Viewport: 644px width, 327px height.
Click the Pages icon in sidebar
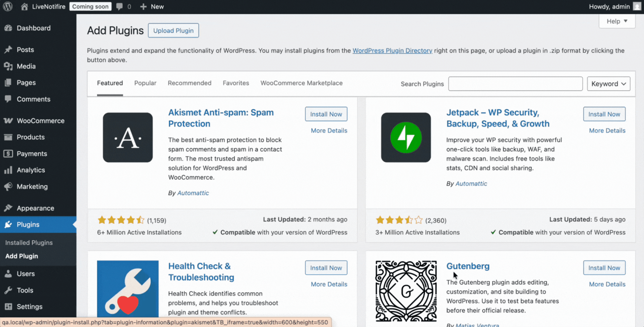coord(8,83)
